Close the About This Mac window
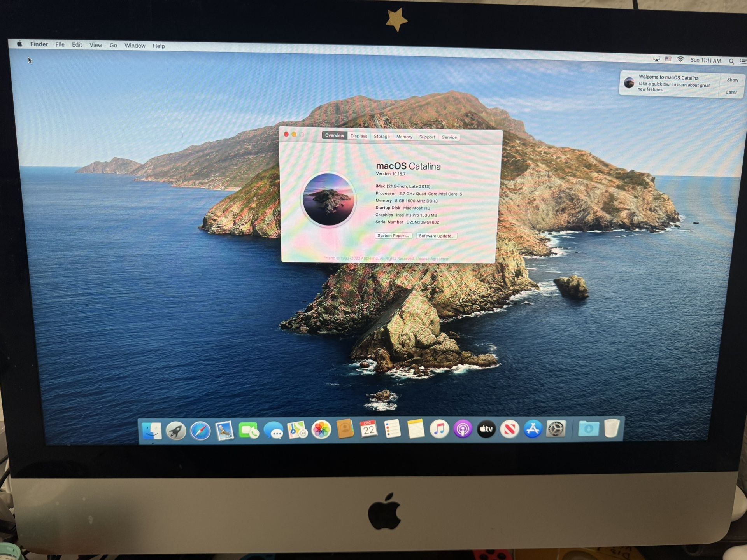The height and width of the screenshot is (560, 747). [x=286, y=134]
